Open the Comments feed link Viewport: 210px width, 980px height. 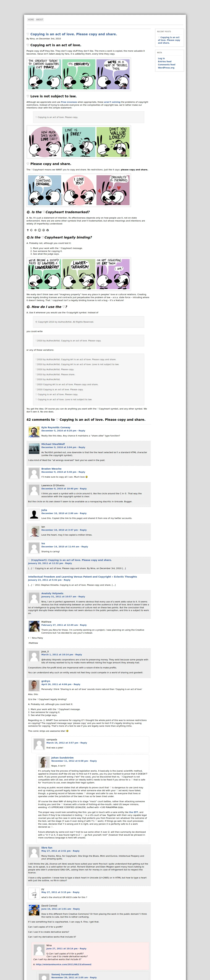click(166, 64)
